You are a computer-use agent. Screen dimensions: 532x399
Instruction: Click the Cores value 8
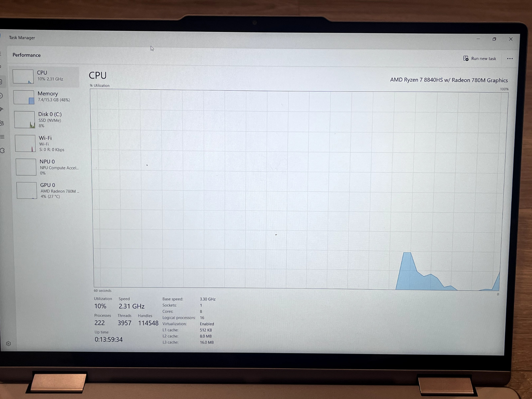click(201, 312)
